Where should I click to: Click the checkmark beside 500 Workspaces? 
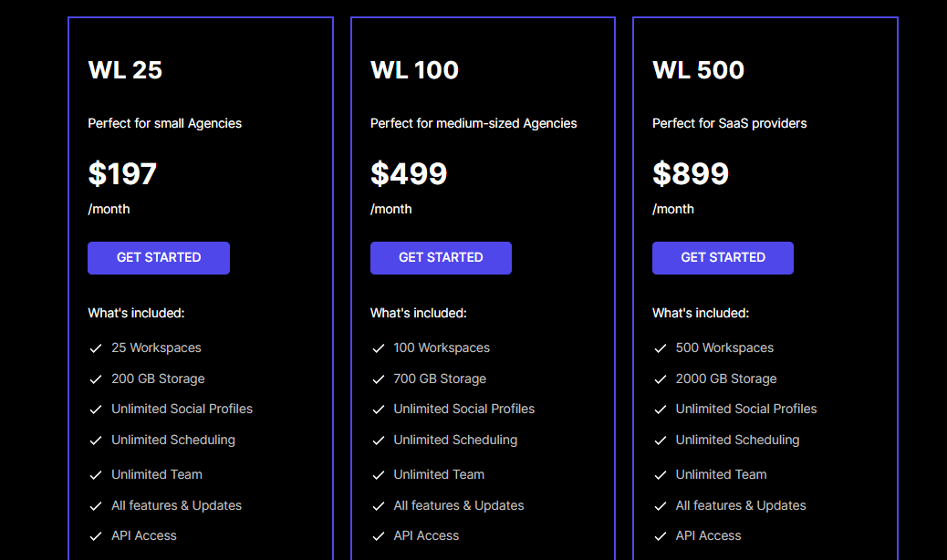660,348
